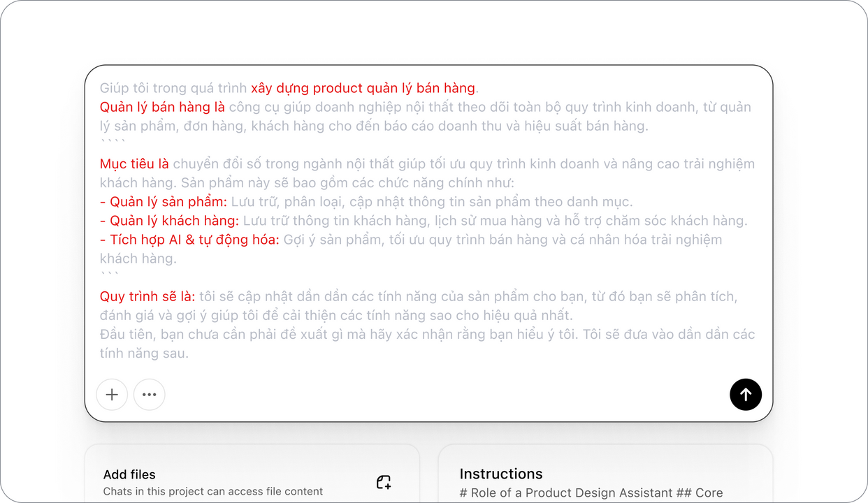Click the line starting 'Giúp tôi trong quá trình'
The image size is (868, 503).
click(173, 87)
